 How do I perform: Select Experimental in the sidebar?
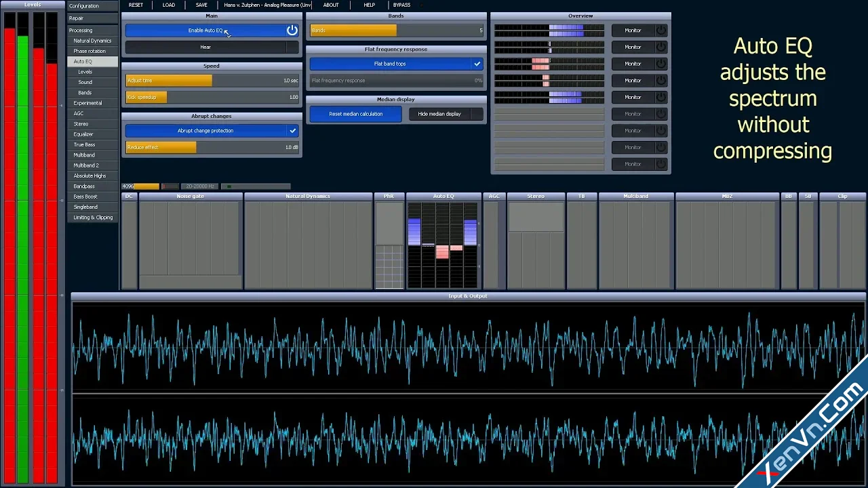[92, 103]
